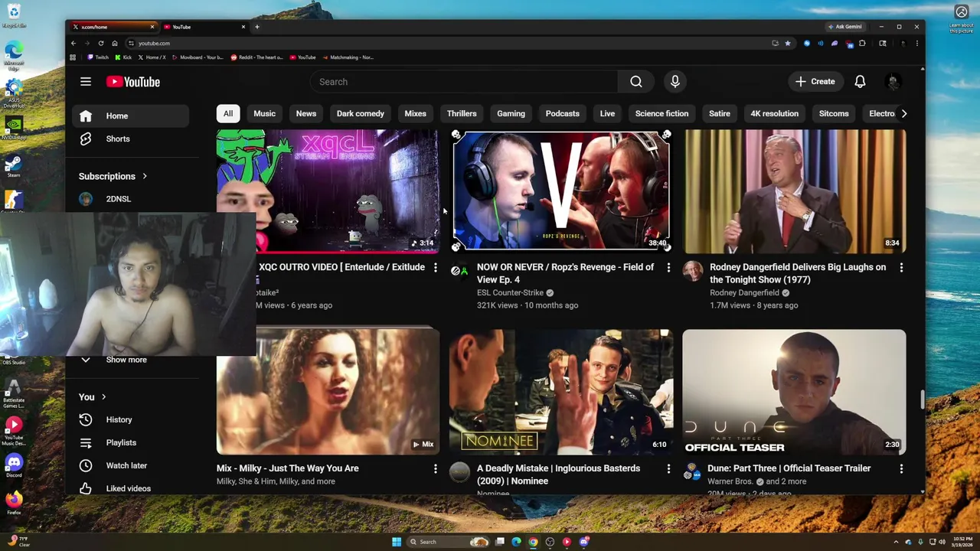
Task: Select the Sitcoms filter chip
Action: (x=834, y=113)
